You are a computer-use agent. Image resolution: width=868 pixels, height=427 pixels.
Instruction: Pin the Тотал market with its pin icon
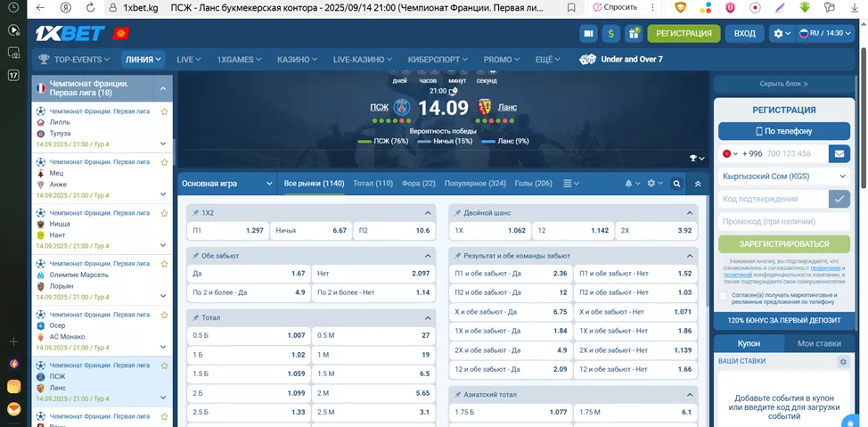pyautogui.click(x=195, y=318)
